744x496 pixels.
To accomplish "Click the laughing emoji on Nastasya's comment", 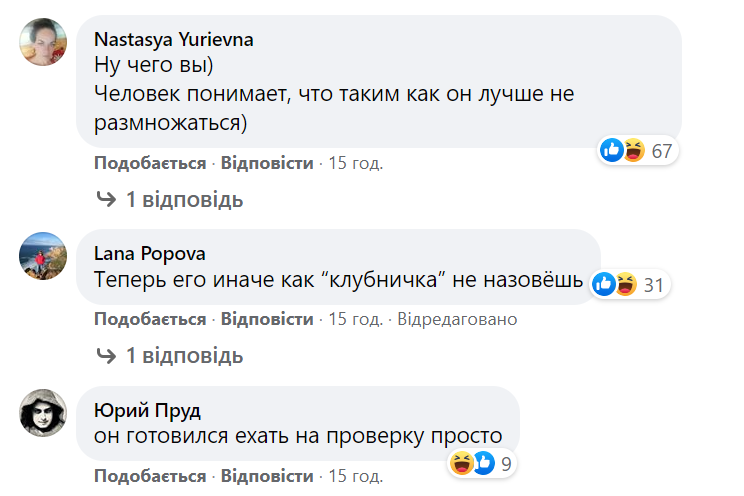I will click(x=633, y=150).
